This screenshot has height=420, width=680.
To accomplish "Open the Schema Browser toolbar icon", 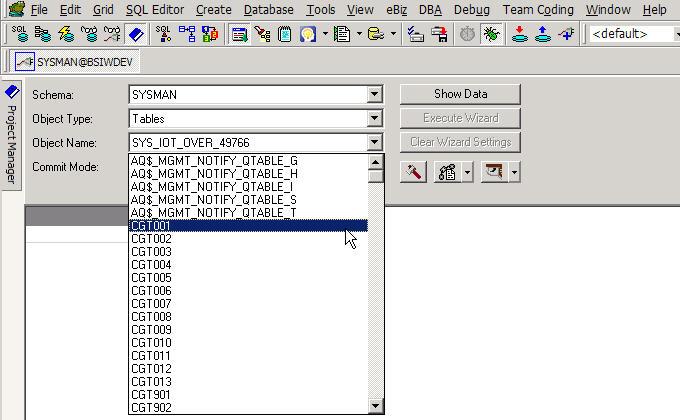I will 43,34.
